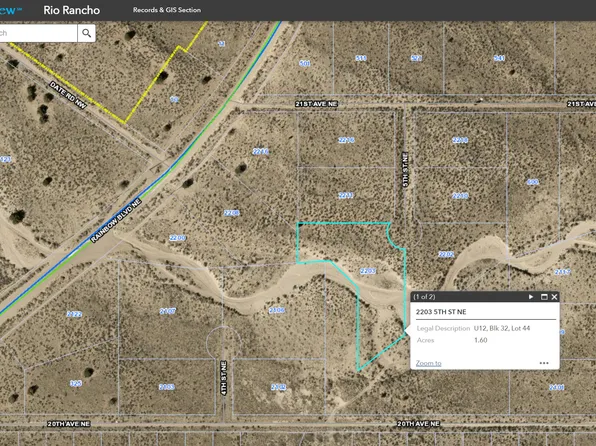Screen dimensions: 596x446
Task: Select parcel labeled 2102
Action: [x=278, y=387]
